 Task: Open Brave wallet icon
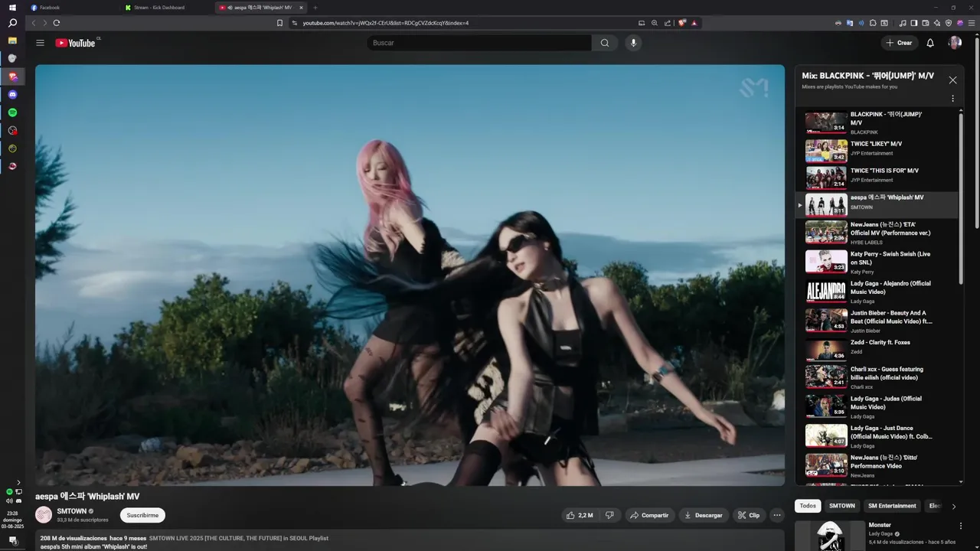click(926, 23)
